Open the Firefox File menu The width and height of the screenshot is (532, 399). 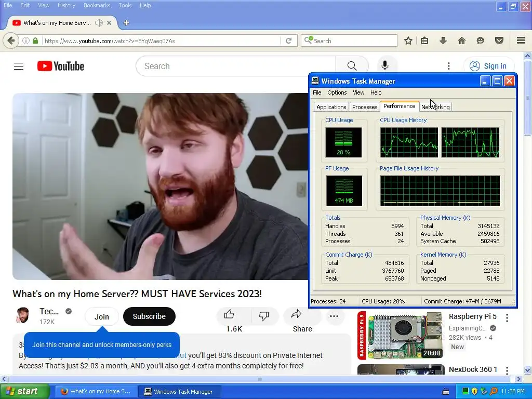point(8,5)
